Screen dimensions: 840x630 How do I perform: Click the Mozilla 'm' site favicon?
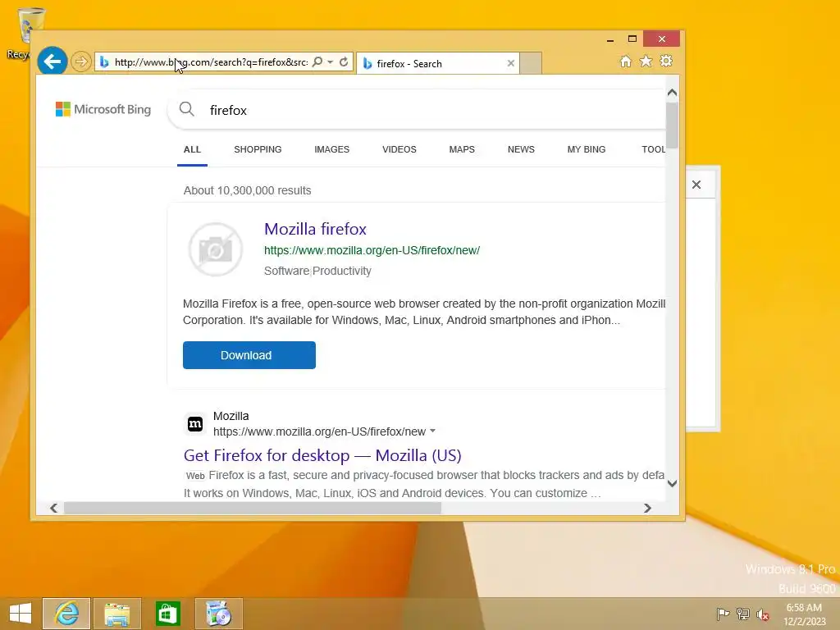pyautogui.click(x=195, y=424)
